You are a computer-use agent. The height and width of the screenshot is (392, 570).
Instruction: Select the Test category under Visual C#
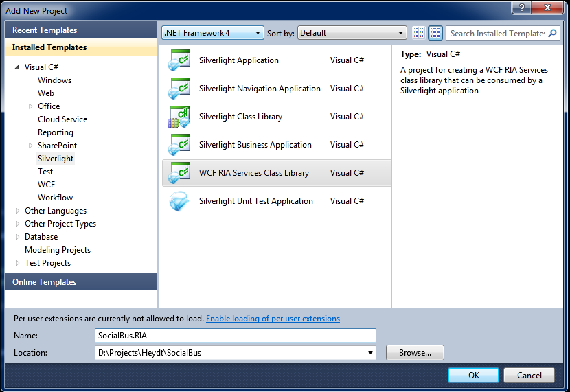coord(45,172)
